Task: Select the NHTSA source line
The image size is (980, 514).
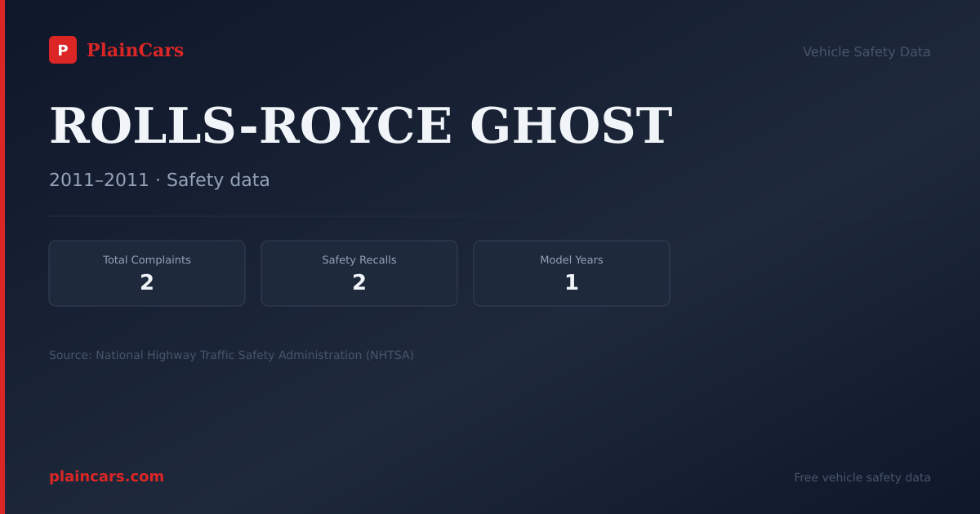Action: coord(231,355)
